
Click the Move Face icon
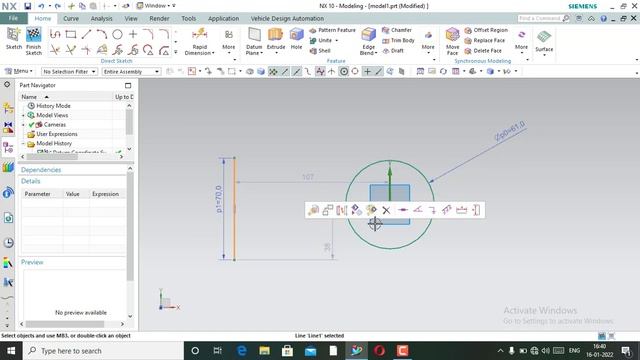pos(452,35)
